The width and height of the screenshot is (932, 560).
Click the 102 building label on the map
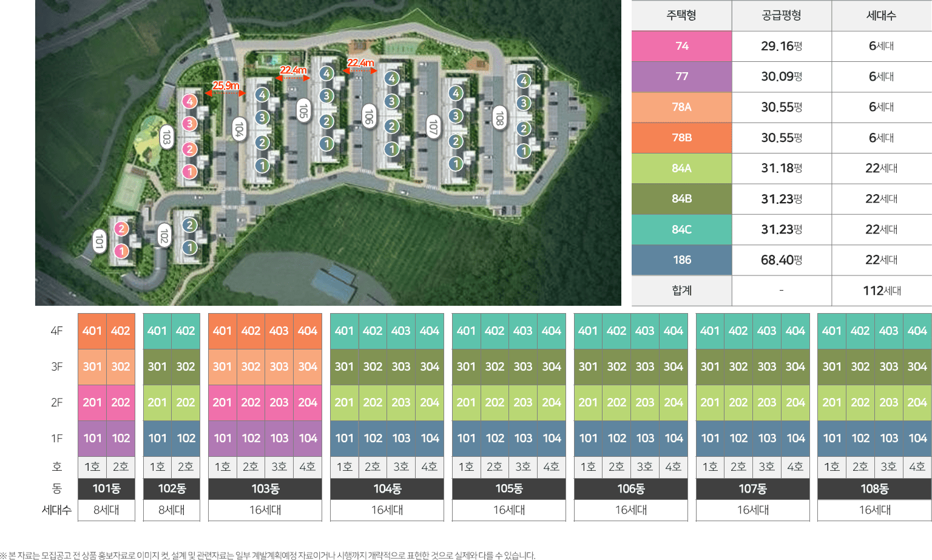[164, 235]
